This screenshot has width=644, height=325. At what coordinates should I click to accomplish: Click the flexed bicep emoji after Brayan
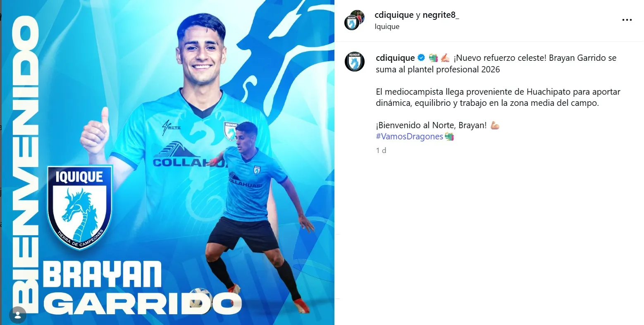pyautogui.click(x=495, y=125)
